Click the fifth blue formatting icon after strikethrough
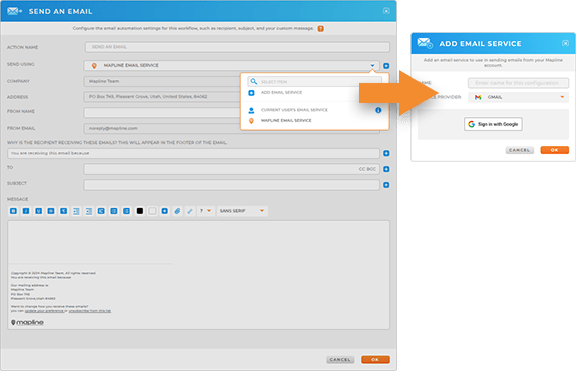 click(64, 211)
